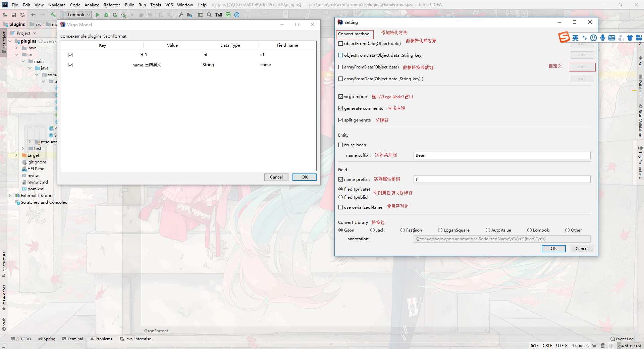Viewport: 644px width, 349px height.
Task: Navigate back with the left arrow icon
Action: pyautogui.click(x=33, y=15)
